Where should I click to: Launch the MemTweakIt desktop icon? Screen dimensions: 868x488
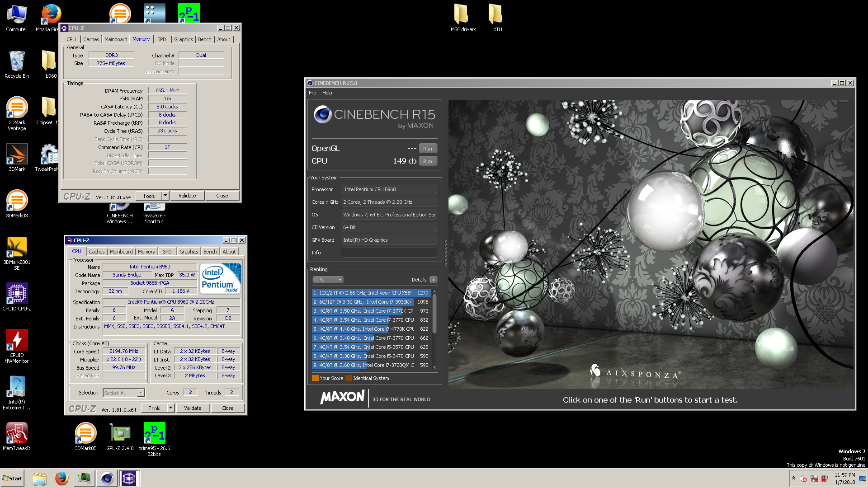click(x=17, y=436)
